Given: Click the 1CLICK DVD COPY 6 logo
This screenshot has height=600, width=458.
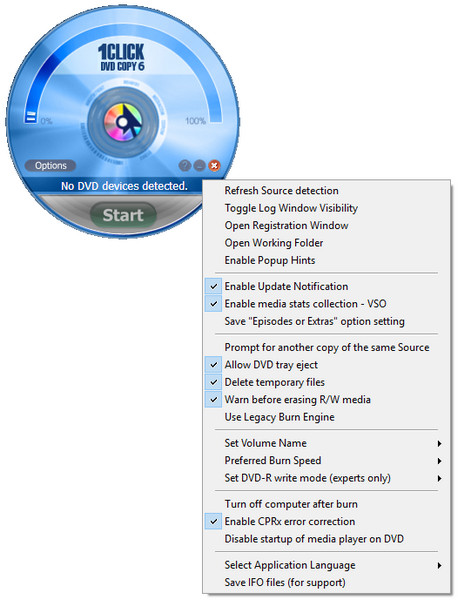Looking at the screenshot, I should click(122, 57).
